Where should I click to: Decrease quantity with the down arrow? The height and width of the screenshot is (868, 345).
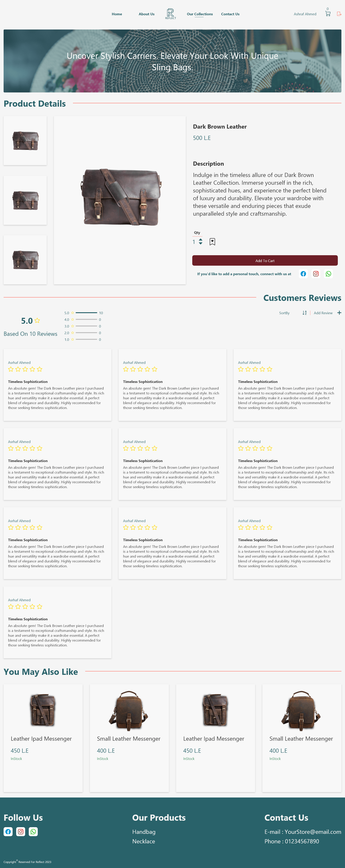tap(201, 244)
